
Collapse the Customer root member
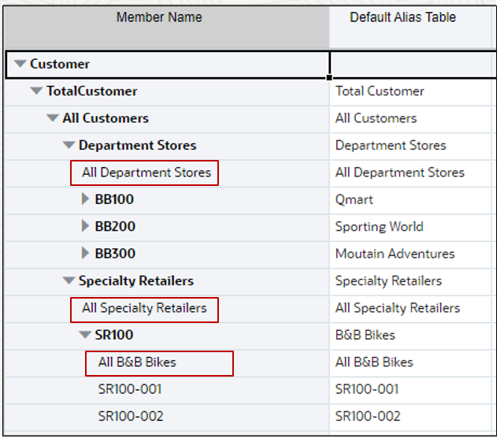(20, 65)
